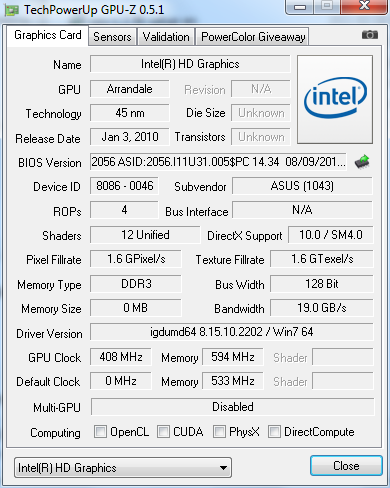Screen dimensions: 390x488
Task: Open the Sensors tab
Action: pyautogui.click(x=112, y=37)
